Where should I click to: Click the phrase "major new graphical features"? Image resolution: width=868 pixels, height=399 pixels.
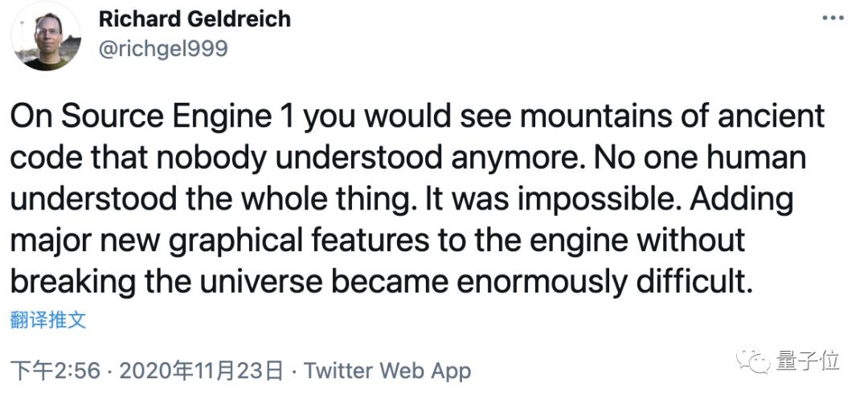click(x=219, y=241)
